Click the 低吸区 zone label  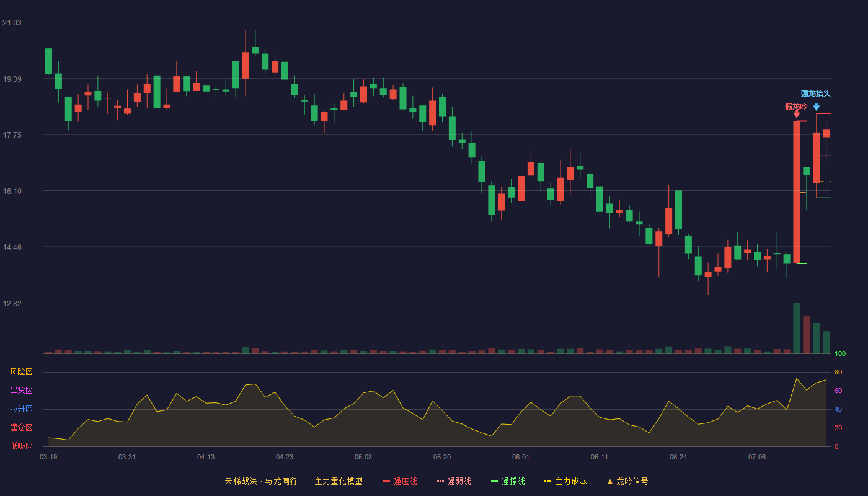coord(21,446)
